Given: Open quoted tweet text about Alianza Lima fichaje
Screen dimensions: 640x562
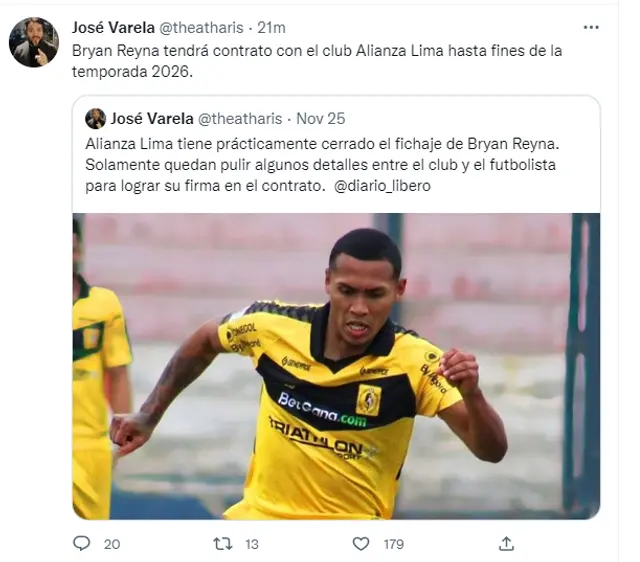Looking at the screenshot, I should [x=322, y=165].
